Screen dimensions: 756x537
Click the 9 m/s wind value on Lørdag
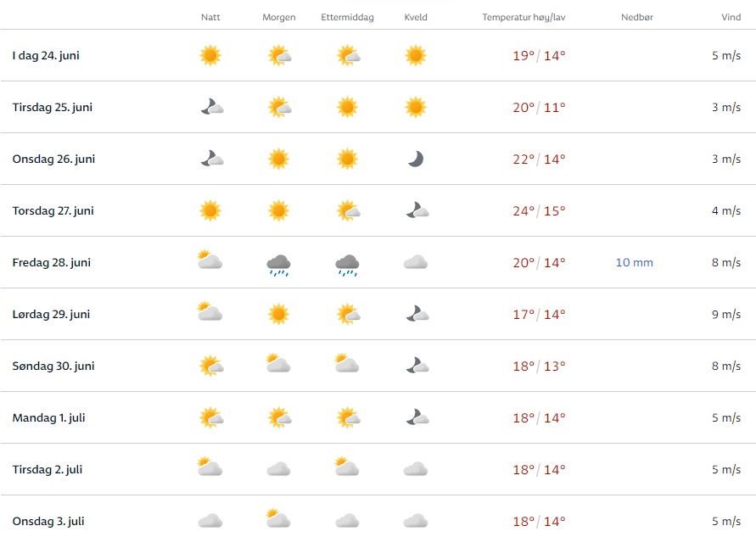click(x=726, y=315)
